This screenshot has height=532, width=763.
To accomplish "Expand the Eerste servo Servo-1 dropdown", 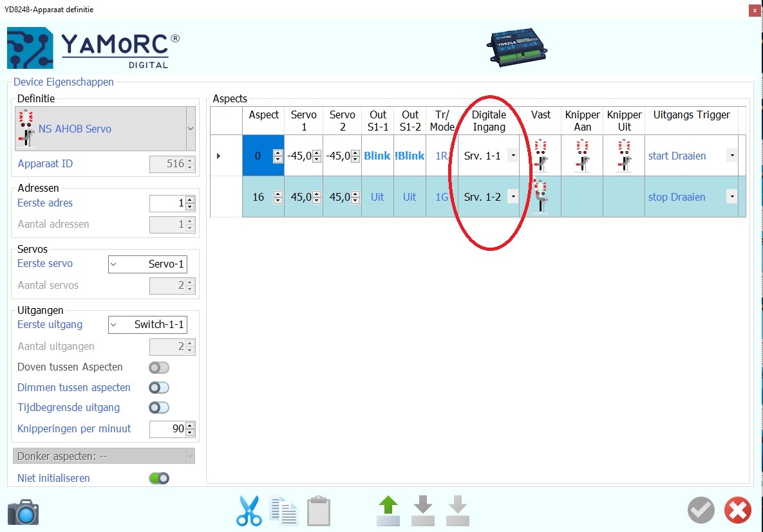I will [114, 264].
